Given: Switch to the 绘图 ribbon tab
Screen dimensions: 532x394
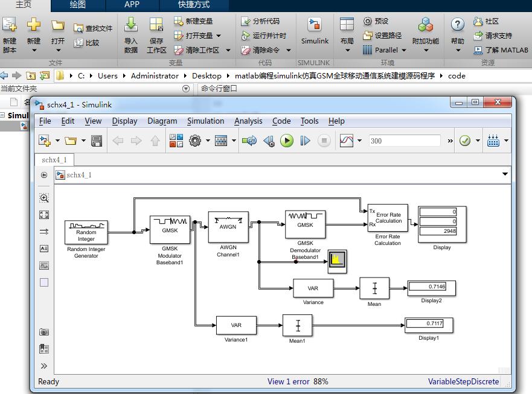Looking at the screenshot, I should click(x=78, y=5).
